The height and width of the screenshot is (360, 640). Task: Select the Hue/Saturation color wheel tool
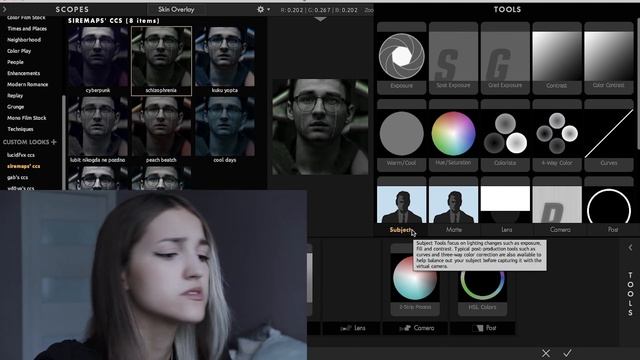click(x=453, y=136)
